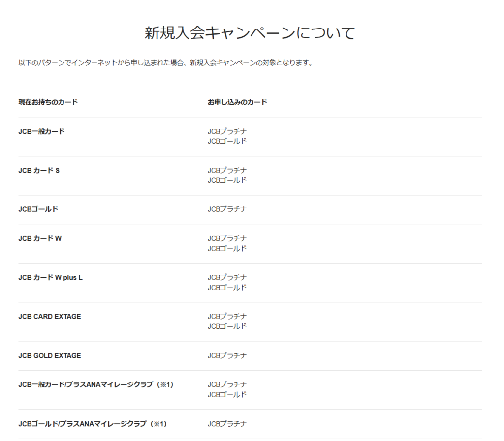
Task: Click the JCB カード W plus L label
Action: click(50, 277)
